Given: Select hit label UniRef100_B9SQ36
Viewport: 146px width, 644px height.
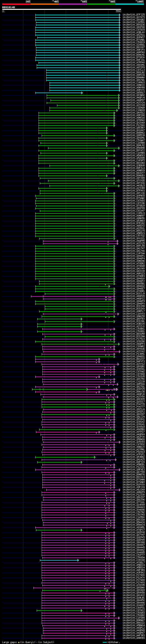Looking at the screenshot, I should click(134, 25).
